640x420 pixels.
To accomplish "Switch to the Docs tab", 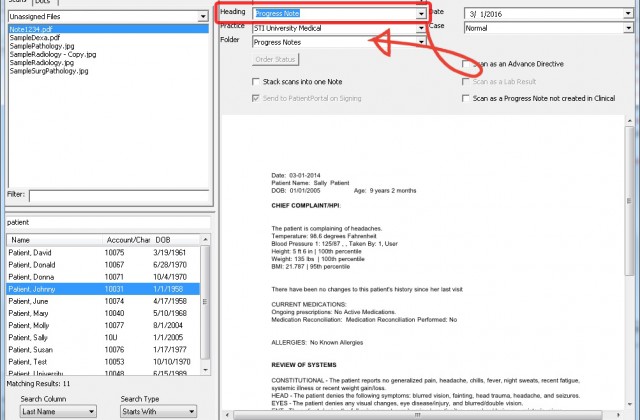I will point(44,3).
